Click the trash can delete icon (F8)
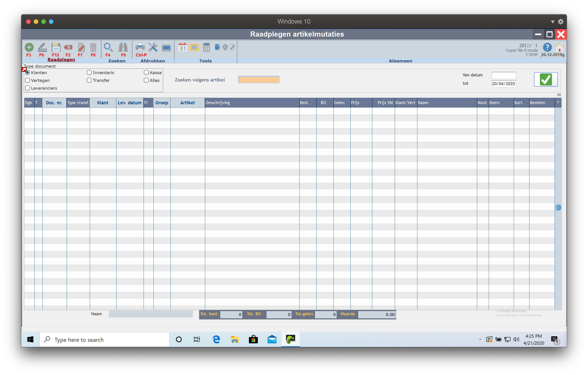 pos(93,47)
